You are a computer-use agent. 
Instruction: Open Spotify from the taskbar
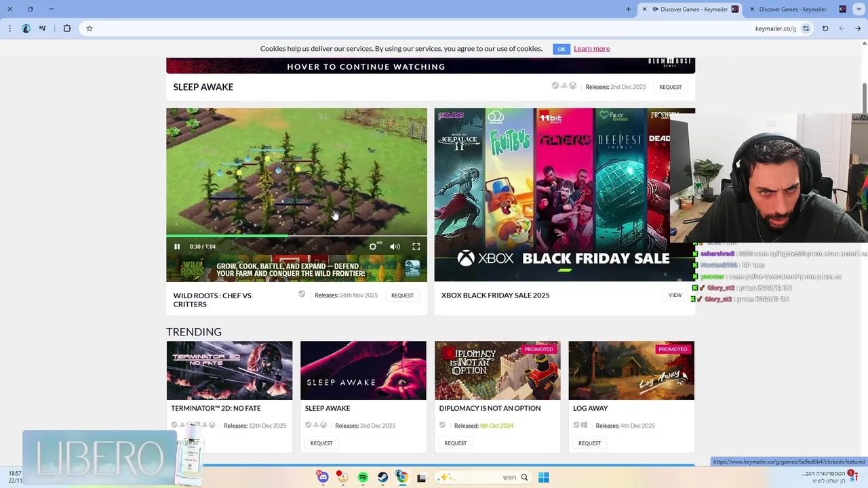(x=363, y=477)
